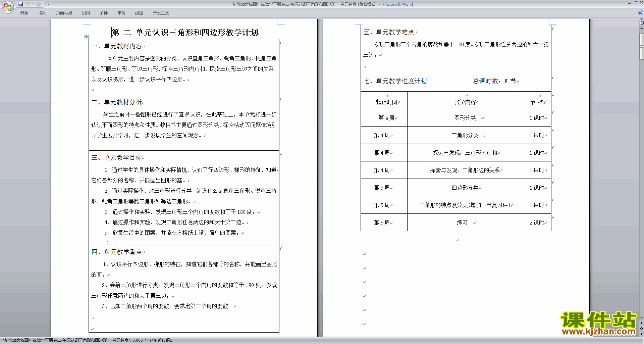Click status bar character count 6,065 个字符
This screenshot has height=344, width=644.
point(152,340)
